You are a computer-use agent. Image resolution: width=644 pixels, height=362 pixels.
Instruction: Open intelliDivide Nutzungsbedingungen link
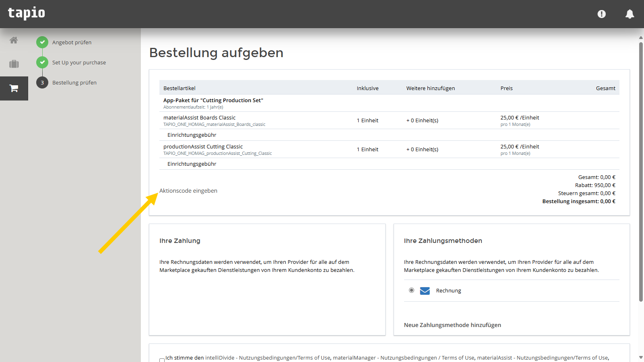(x=268, y=358)
